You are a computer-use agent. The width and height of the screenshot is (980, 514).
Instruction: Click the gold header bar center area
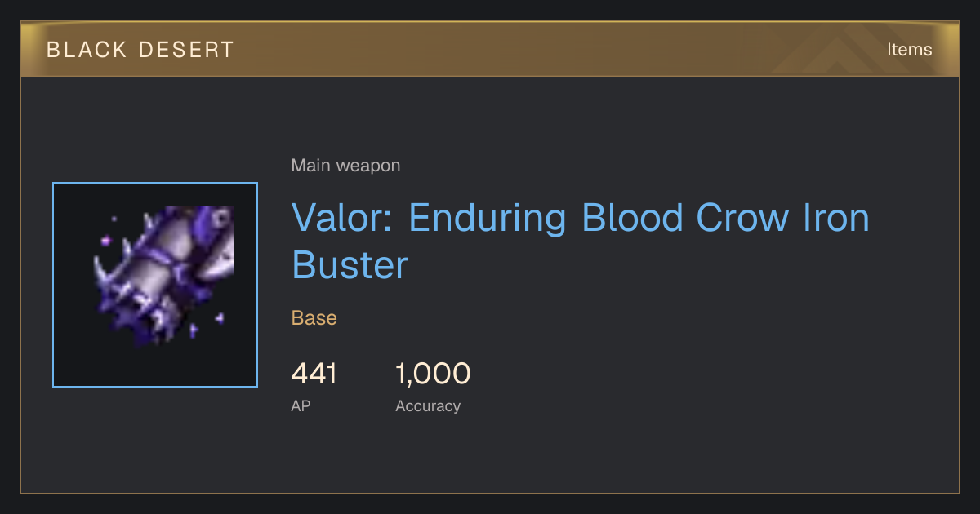[x=490, y=49]
